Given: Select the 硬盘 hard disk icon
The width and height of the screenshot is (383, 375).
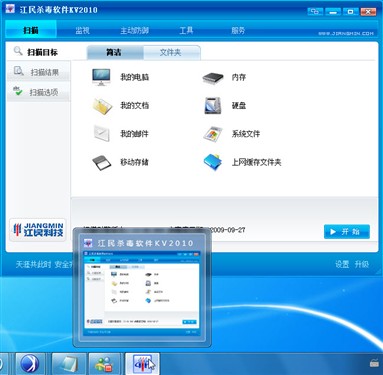Looking at the screenshot, I should (x=213, y=106).
